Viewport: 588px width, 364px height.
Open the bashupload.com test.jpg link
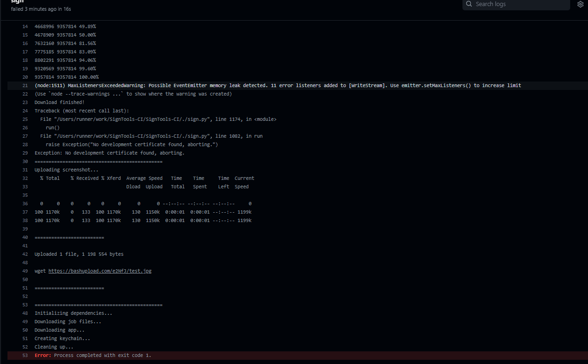100,271
